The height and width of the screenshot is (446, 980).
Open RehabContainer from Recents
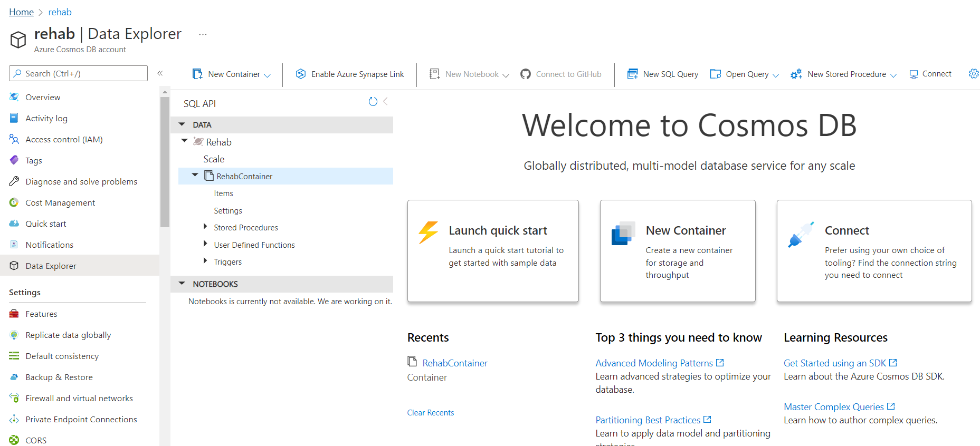[455, 363]
